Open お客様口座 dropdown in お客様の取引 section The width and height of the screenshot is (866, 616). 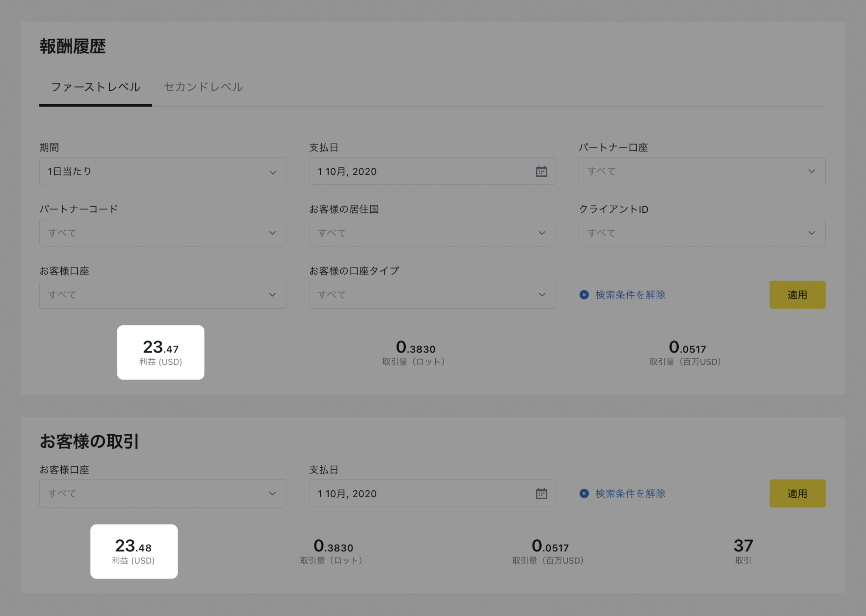[x=162, y=493]
